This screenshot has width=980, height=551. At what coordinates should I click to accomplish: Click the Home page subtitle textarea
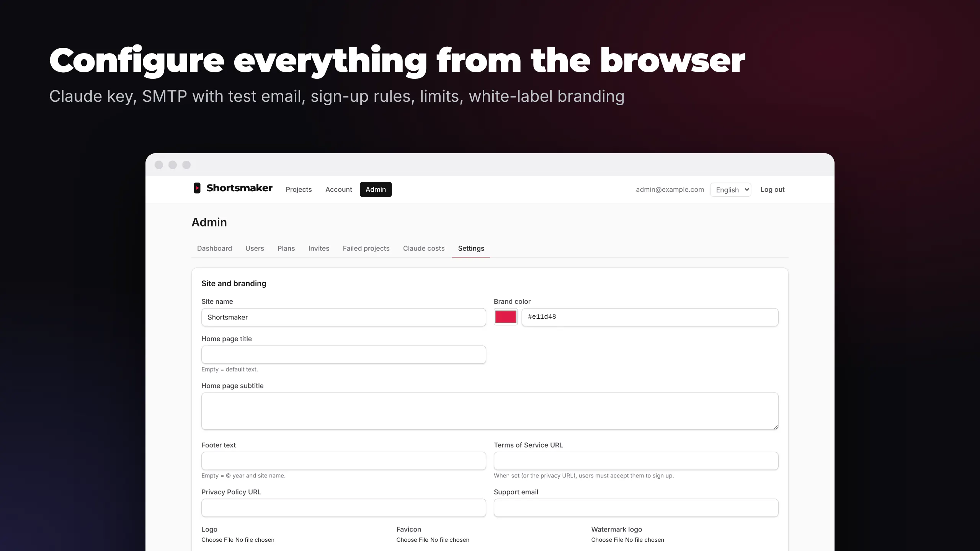coord(490,411)
